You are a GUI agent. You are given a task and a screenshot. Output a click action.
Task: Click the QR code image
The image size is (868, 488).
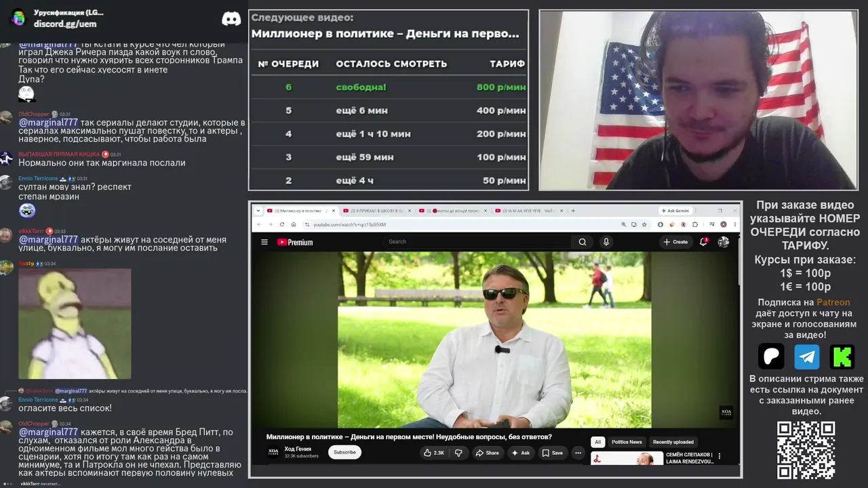(x=806, y=450)
